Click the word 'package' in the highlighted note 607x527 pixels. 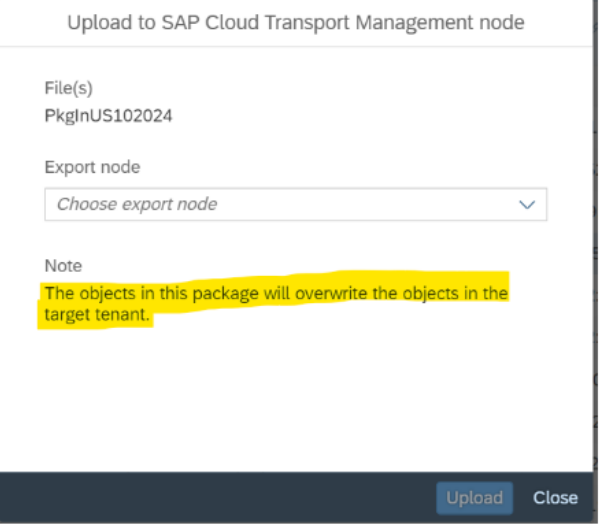tap(225, 294)
